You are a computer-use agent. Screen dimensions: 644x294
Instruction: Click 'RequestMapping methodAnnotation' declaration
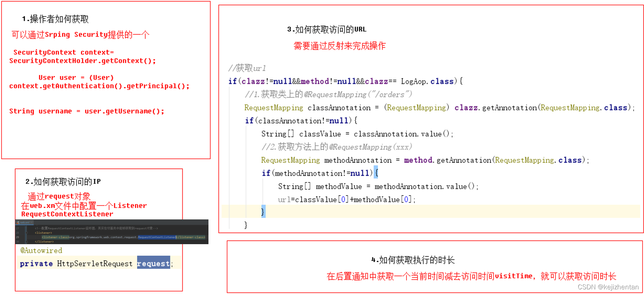[326, 160]
